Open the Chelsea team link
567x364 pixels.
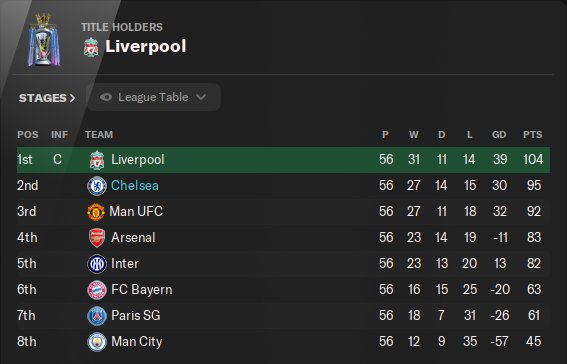[135, 185]
